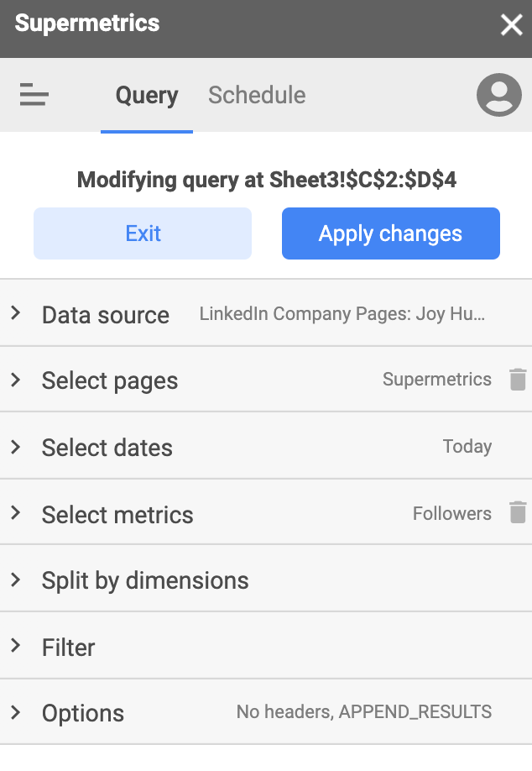Switch to the Schedule tab
This screenshot has height=771, width=532.
(257, 96)
